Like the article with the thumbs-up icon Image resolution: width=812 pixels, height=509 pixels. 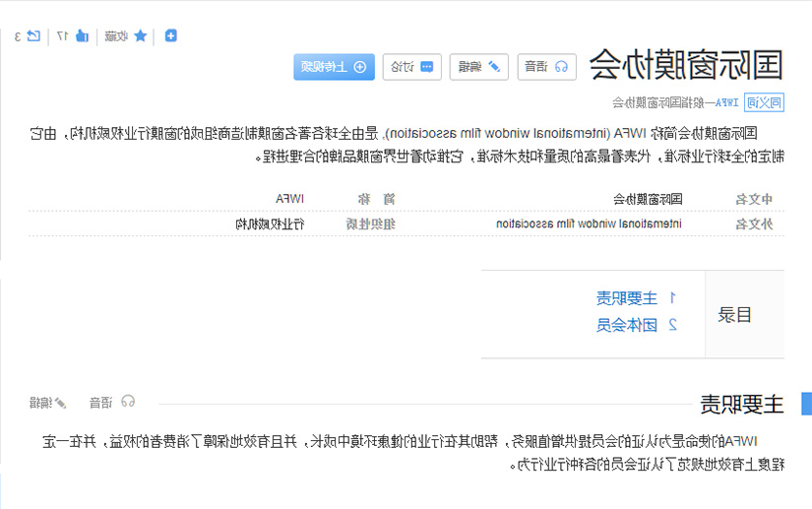(82, 35)
